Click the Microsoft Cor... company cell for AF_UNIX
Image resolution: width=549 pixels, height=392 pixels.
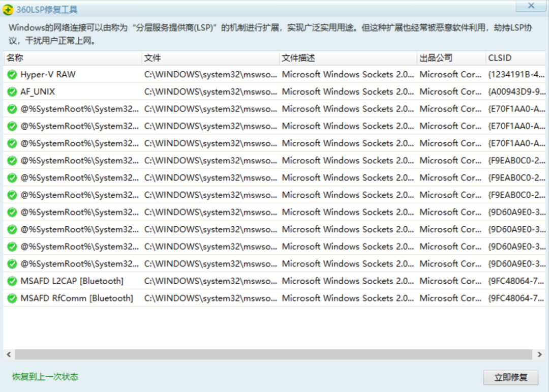click(450, 92)
